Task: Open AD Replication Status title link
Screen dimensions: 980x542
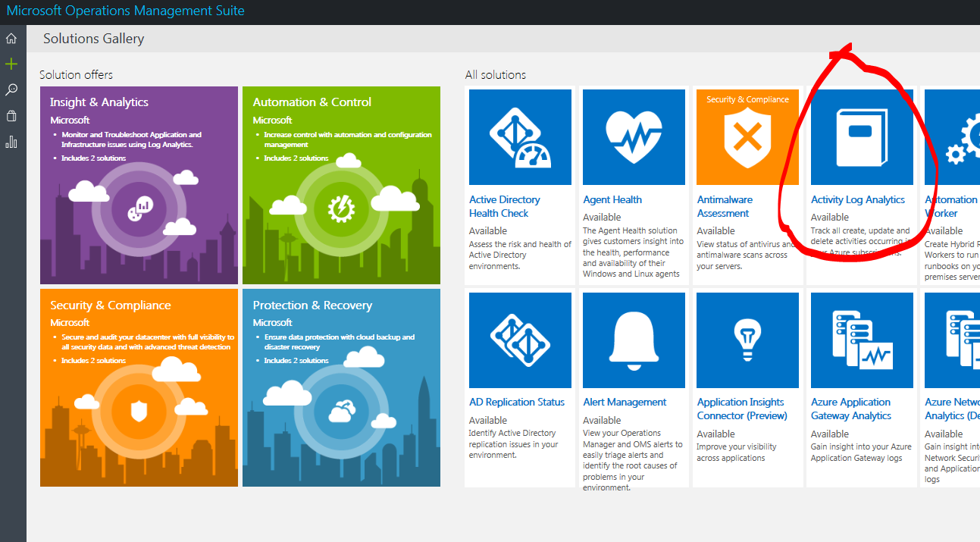Action: 517,402
